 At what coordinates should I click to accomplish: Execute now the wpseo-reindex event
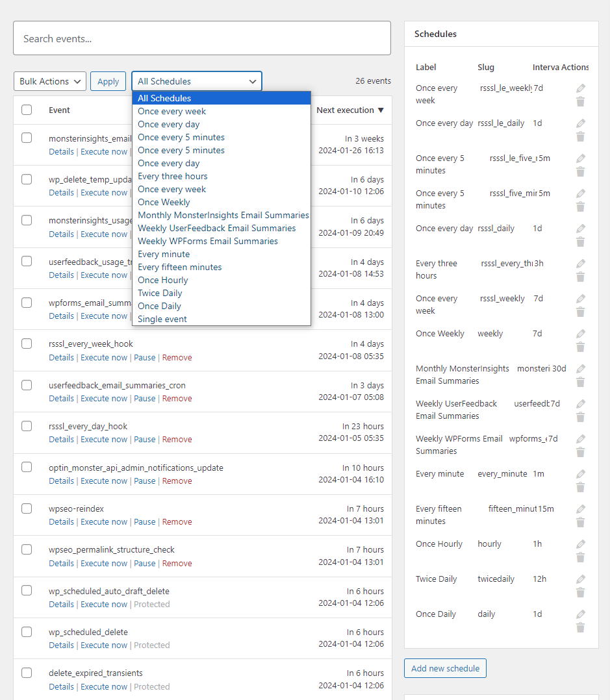104,522
